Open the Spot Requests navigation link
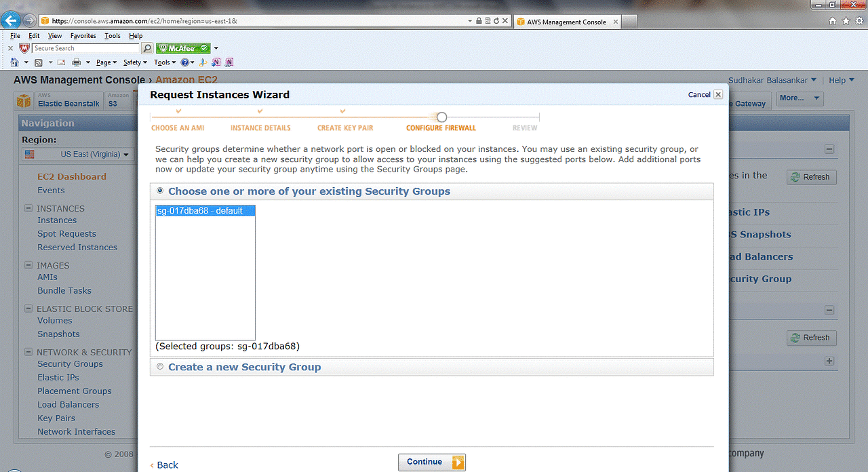The height and width of the screenshot is (472, 868). (66, 233)
